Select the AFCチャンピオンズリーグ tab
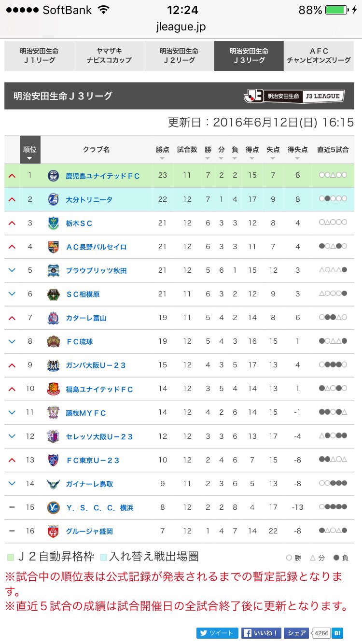 pos(319,56)
